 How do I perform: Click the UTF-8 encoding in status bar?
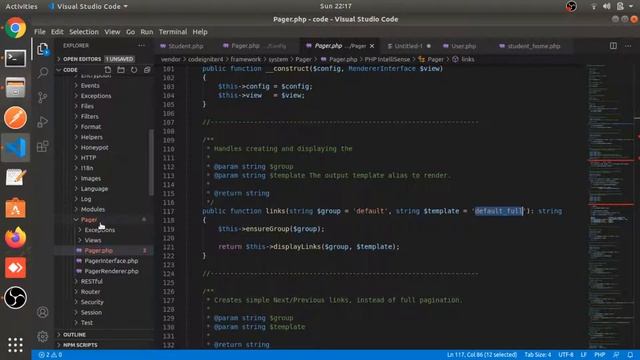[566, 355]
